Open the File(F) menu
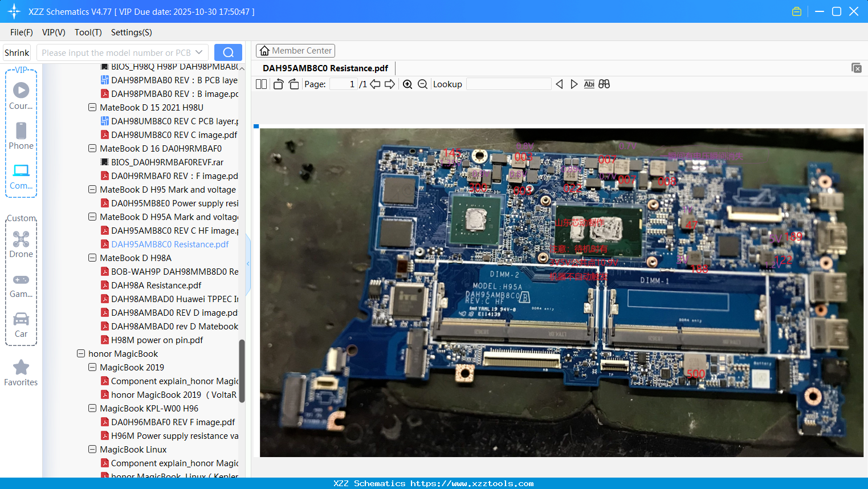The height and width of the screenshot is (489, 868). (x=22, y=32)
